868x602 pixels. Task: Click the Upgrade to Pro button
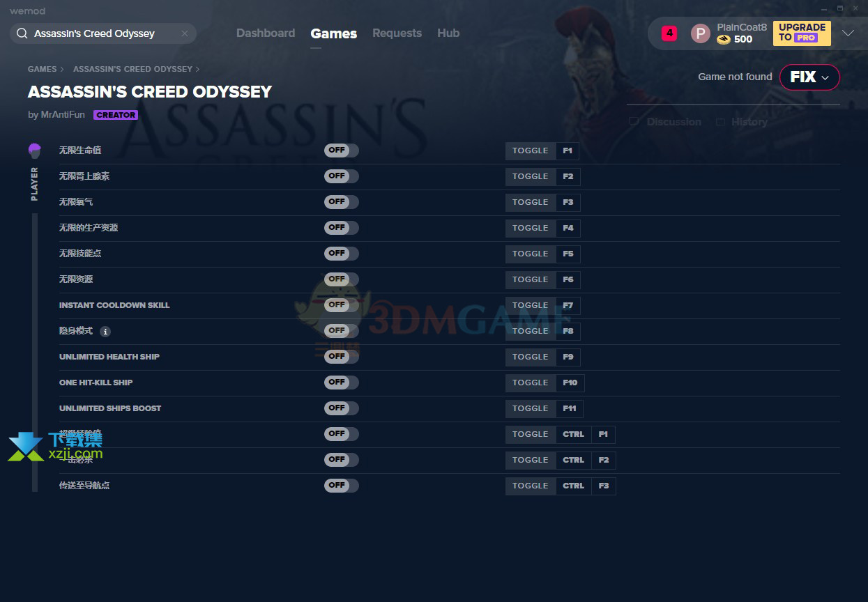801,33
